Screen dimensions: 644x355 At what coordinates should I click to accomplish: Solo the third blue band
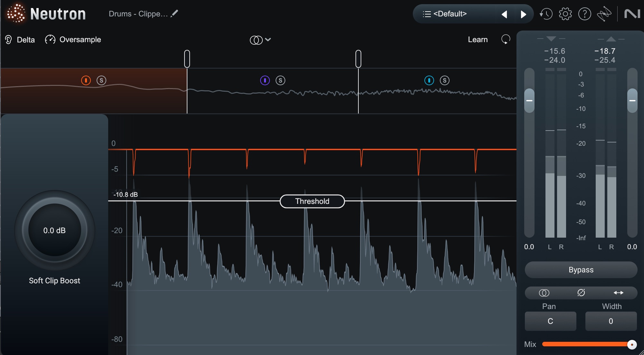(x=445, y=80)
